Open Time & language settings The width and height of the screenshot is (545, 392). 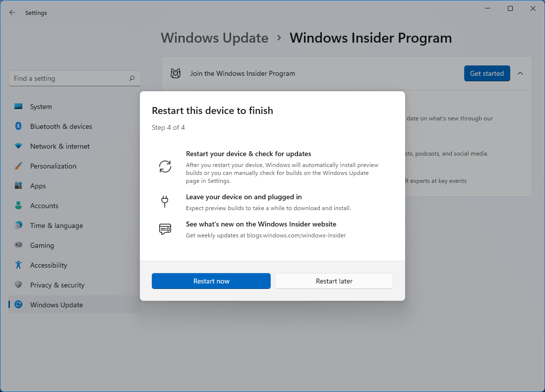click(x=56, y=225)
